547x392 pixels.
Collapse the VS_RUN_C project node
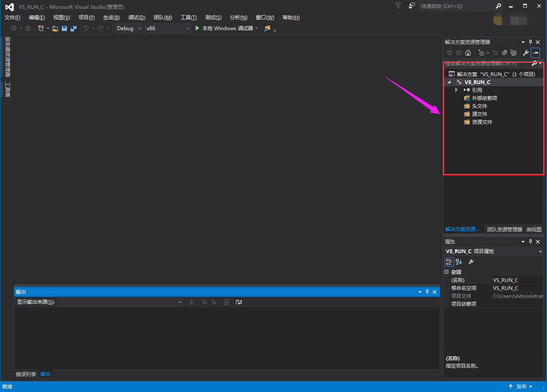[x=450, y=82]
